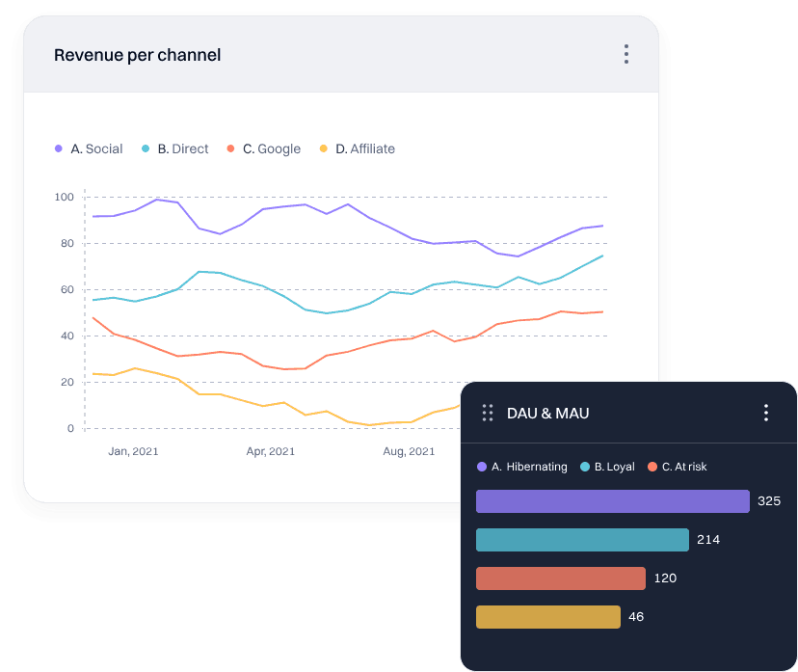
Task: Expand the DAU & MAU card menu
Action: click(766, 413)
